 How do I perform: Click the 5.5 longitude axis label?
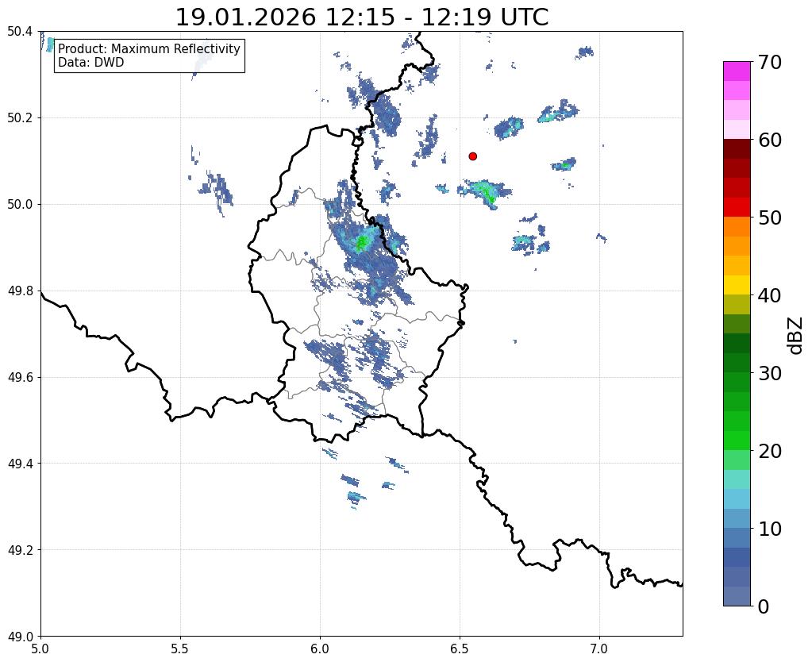click(x=180, y=649)
